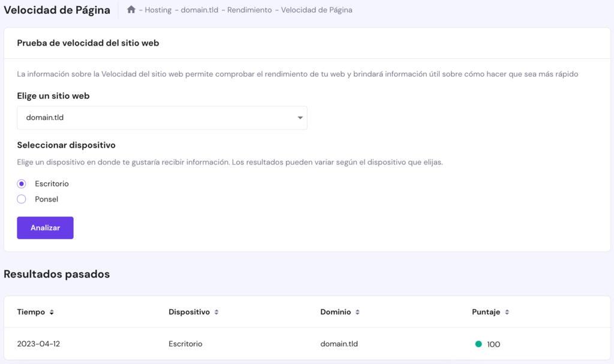This screenshot has width=614, height=364.
Task: Select the 2023-04-12 result row
Action: point(38,344)
